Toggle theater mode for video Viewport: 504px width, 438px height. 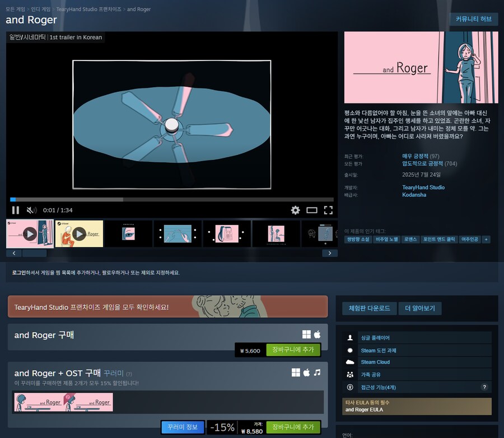[312, 210]
